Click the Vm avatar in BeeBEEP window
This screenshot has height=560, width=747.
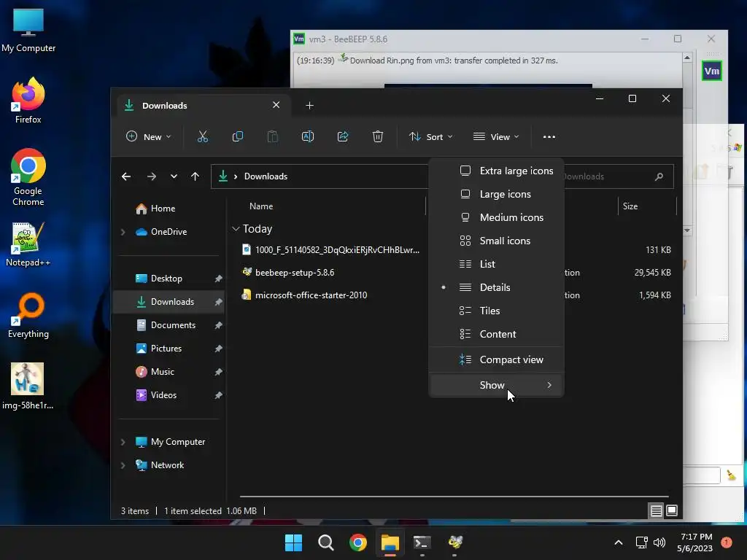712,71
